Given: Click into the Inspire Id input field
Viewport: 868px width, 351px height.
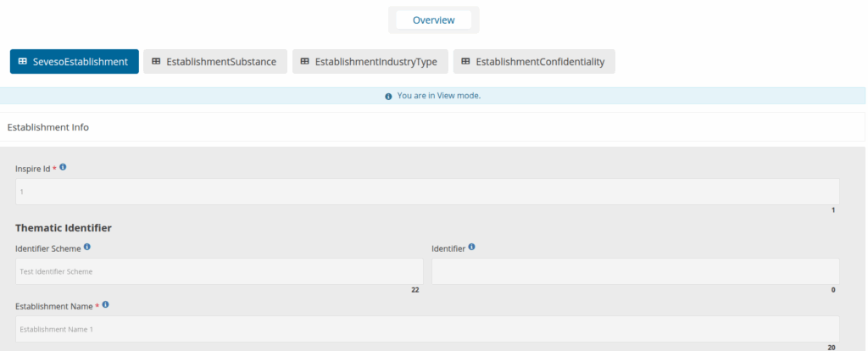Looking at the screenshot, I should coord(427,192).
